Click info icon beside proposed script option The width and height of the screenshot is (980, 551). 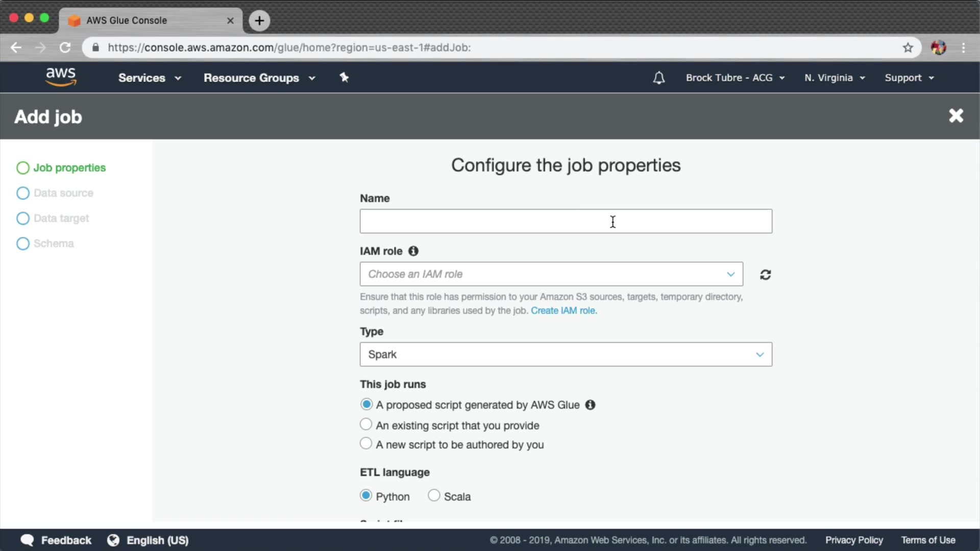[x=590, y=405]
